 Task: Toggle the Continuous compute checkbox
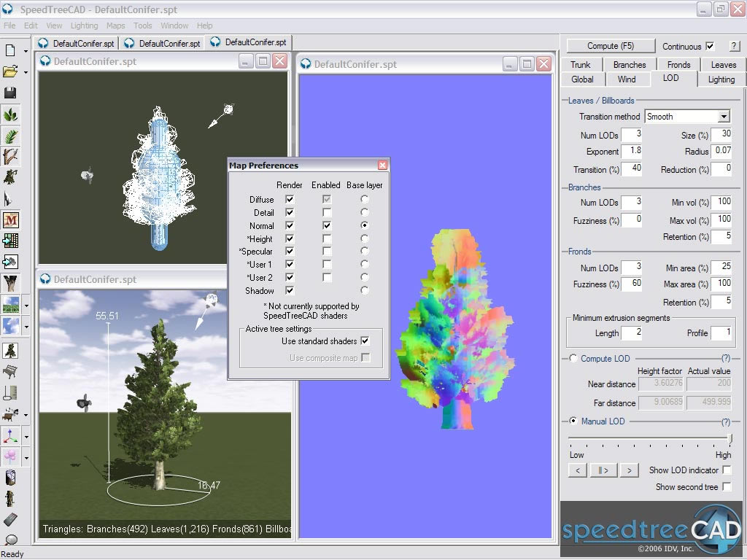tap(711, 46)
